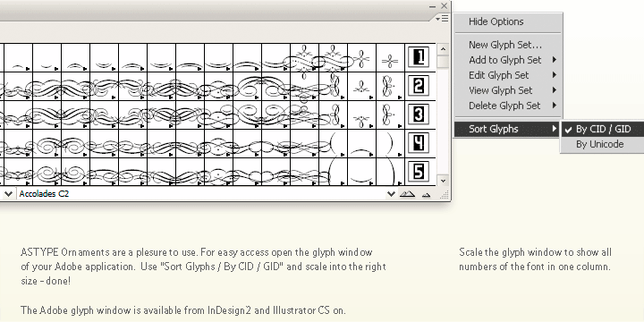Click the zoom out small mountains icon
Image resolution: width=644 pixels, height=322 pixels.
(x=426, y=195)
